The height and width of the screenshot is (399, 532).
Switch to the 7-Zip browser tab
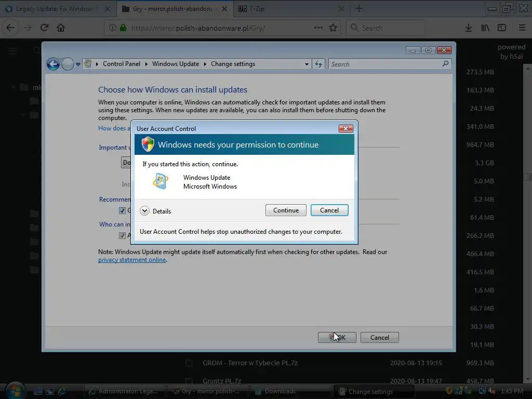292,9
